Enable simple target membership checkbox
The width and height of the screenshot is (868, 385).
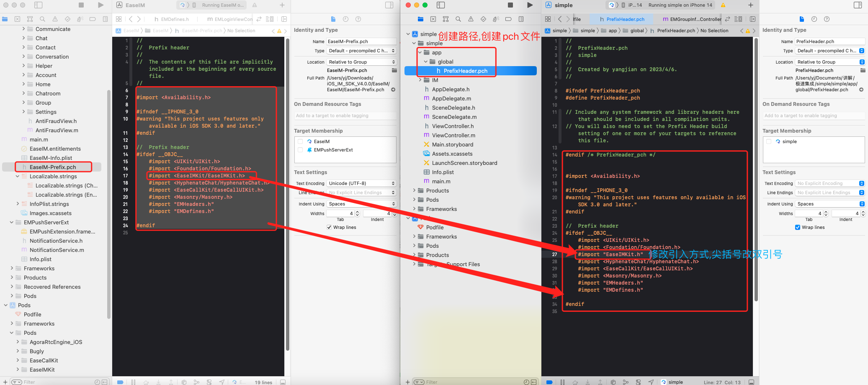pyautogui.click(x=769, y=141)
